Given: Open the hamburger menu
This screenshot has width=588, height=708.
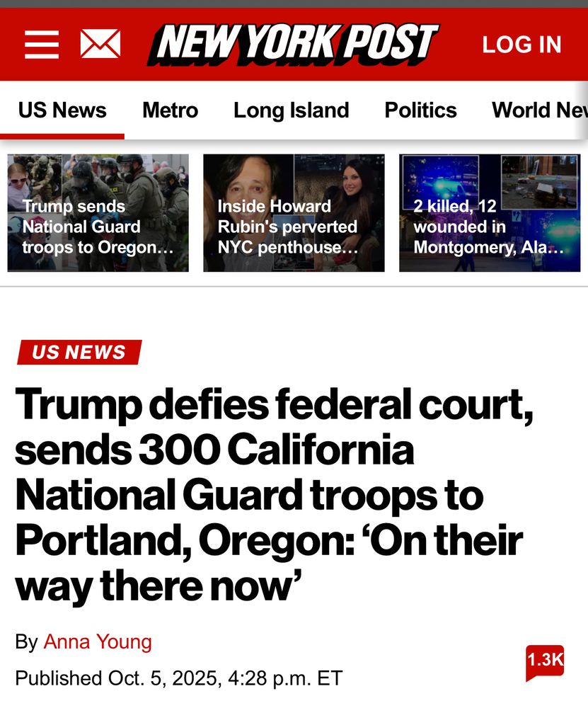Looking at the screenshot, I should click(42, 44).
